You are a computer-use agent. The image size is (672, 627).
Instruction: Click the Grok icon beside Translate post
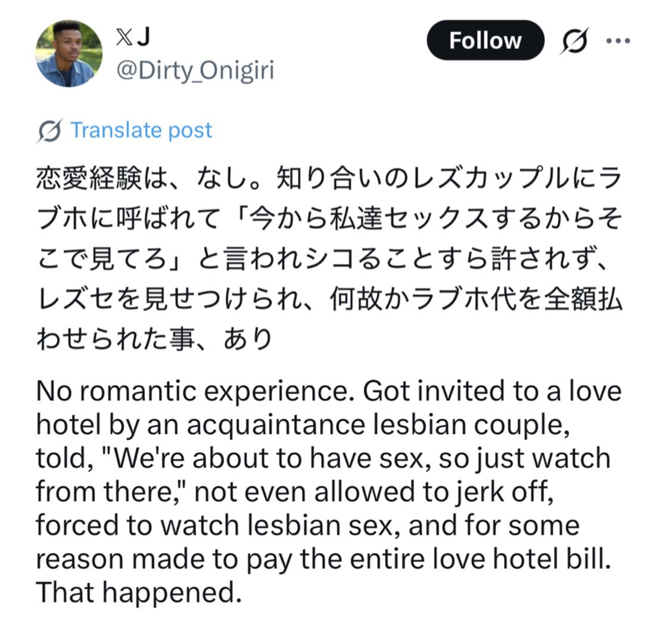tap(49, 130)
